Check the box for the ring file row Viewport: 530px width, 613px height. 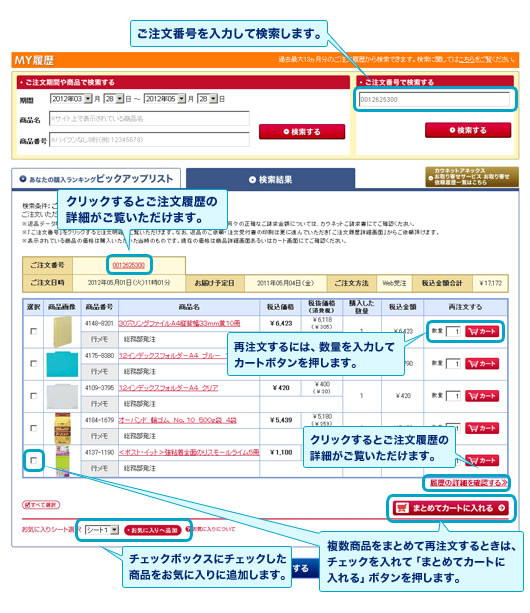pyautogui.click(x=34, y=332)
